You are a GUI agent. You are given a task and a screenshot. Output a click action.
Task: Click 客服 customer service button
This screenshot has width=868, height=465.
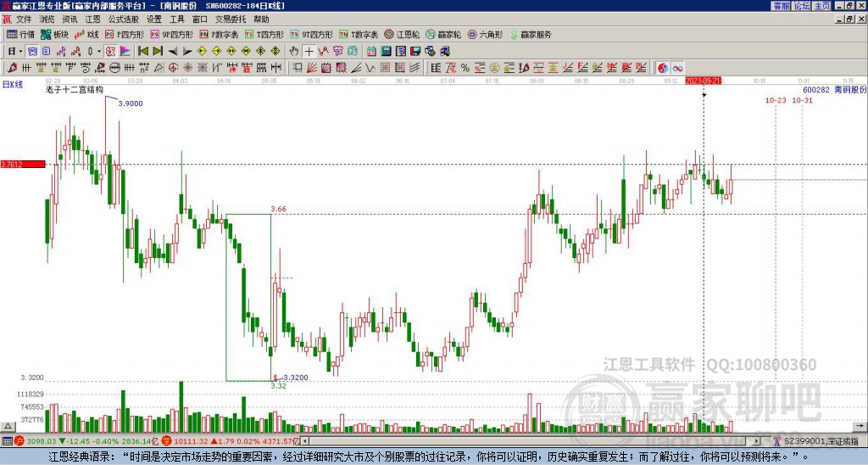[781, 6]
